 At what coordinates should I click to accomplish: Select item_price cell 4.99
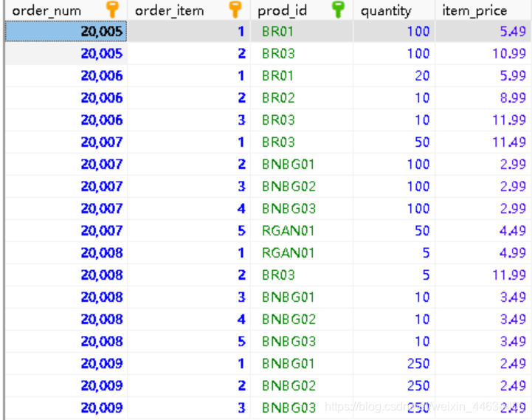[483, 252]
